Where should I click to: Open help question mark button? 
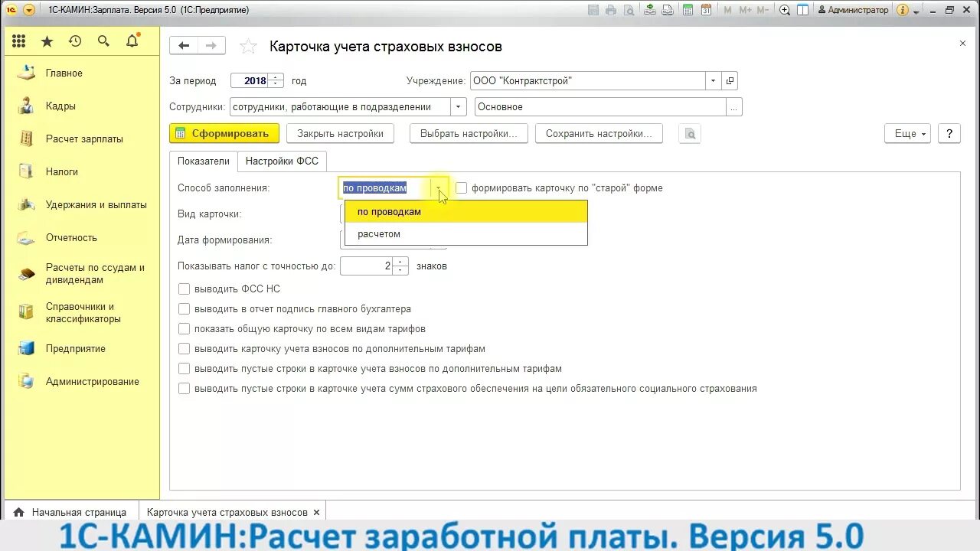point(949,134)
